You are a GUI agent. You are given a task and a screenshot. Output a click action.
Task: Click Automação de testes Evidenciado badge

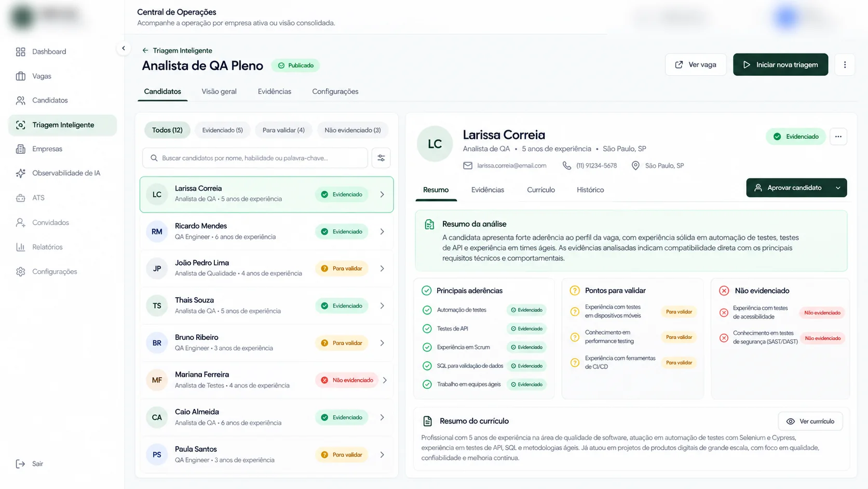(x=526, y=310)
